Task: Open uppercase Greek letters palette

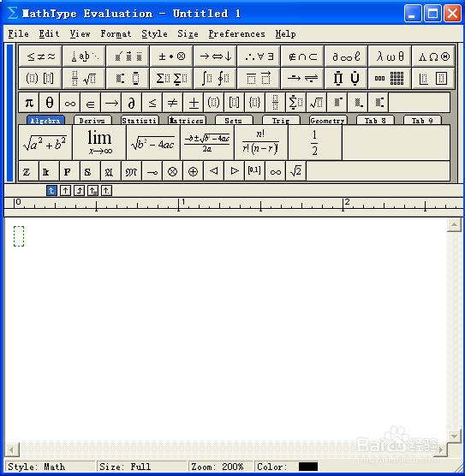Action: tap(433, 57)
